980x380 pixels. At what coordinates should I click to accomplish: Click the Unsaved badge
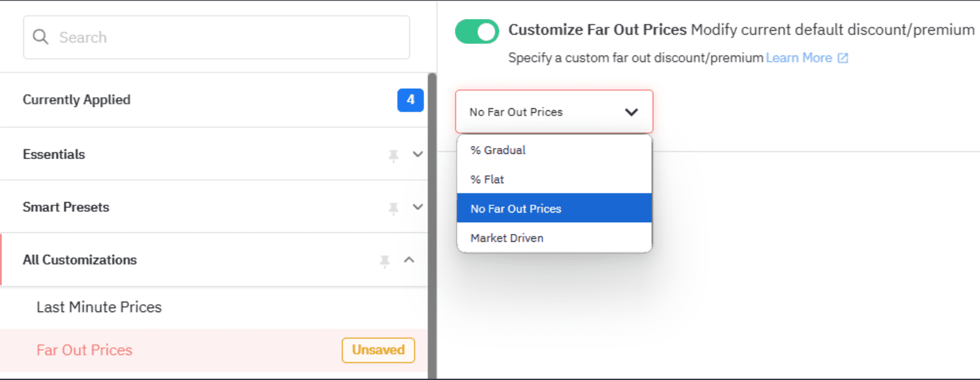(378, 350)
